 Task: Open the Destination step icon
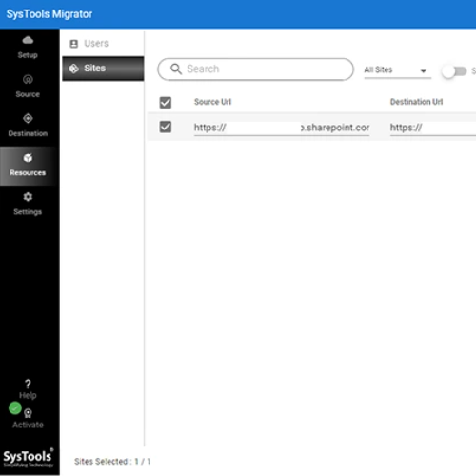click(28, 118)
